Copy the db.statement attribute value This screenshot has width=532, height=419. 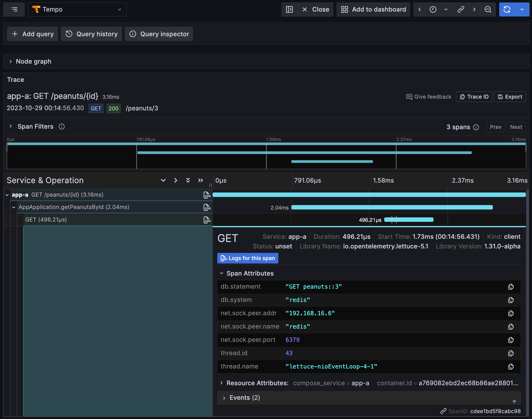coord(511,287)
